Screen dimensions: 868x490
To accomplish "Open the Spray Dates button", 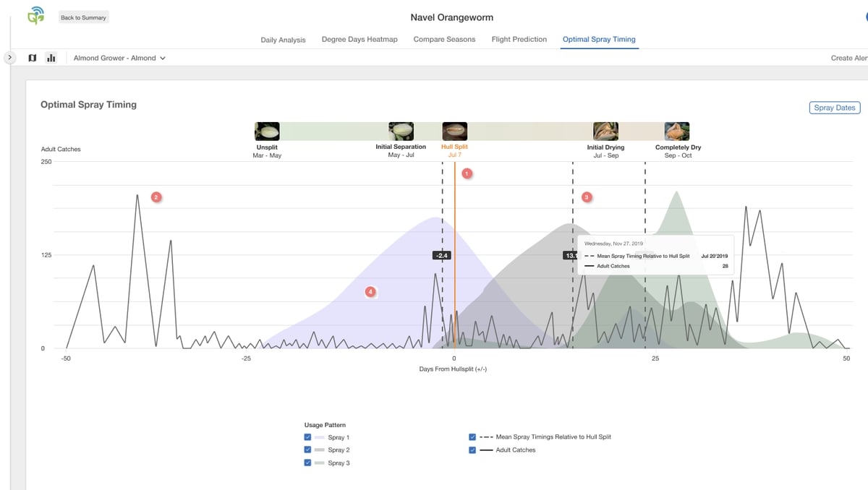I will click(x=834, y=108).
